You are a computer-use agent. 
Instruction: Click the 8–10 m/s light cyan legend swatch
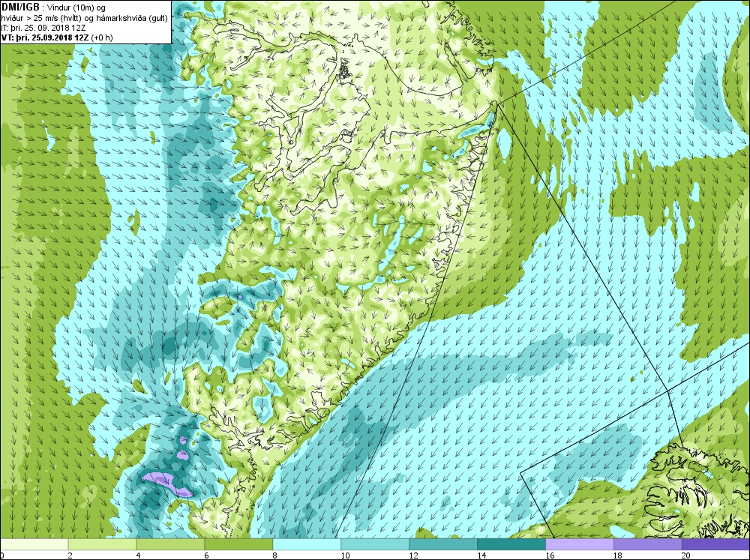point(307,544)
